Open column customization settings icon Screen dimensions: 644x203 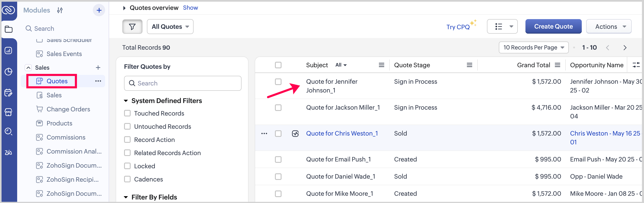(x=636, y=65)
